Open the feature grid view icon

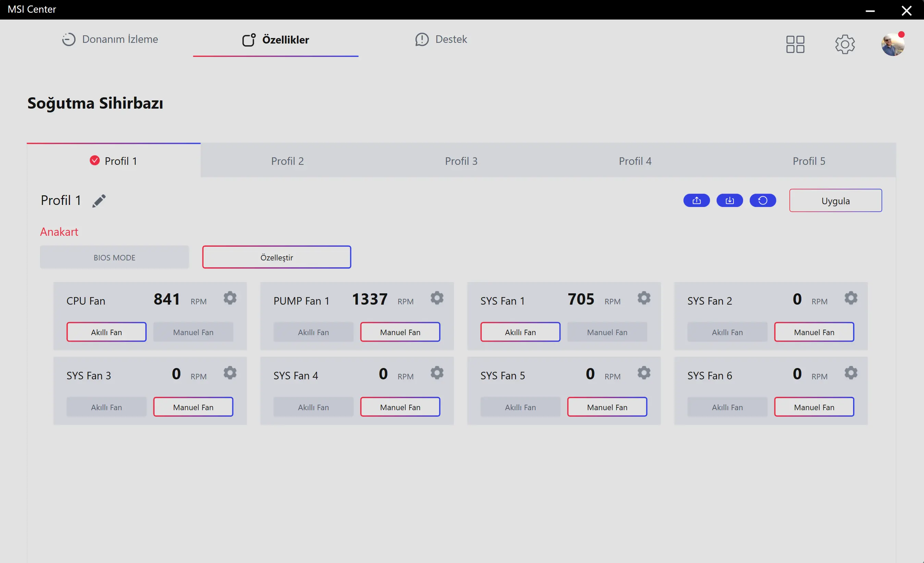tap(795, 45)
